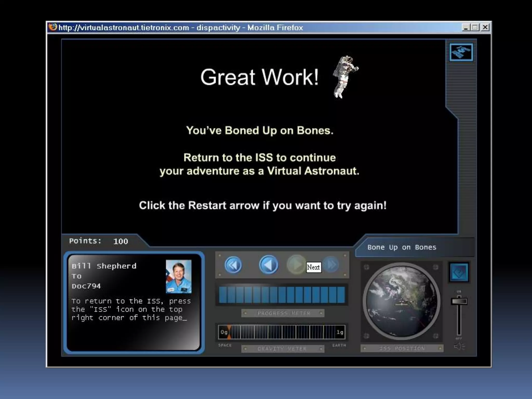The height and width of the screenshot is (399, 532).
Task: Click the speaker mute icon
Action: pyautogui.click(x=459, y=347)
